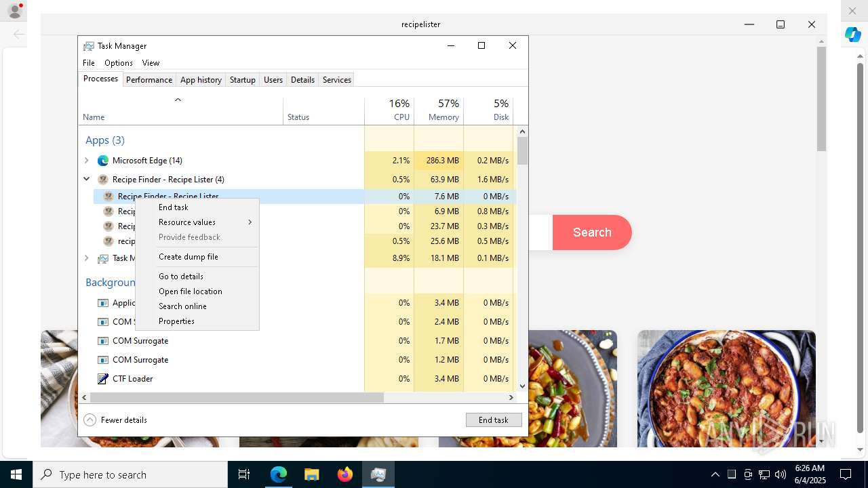Click the Apps (3) section heading
The height and width of the screenshot is (488, 868).
pos(105,140)
